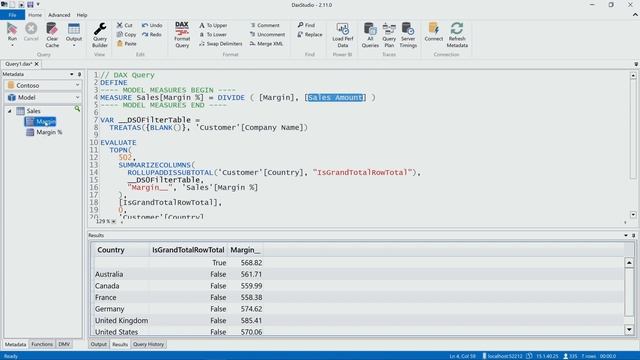Select the Margin % measure
The width and height of the screenshot is (640, 360).
coord(44,132)
